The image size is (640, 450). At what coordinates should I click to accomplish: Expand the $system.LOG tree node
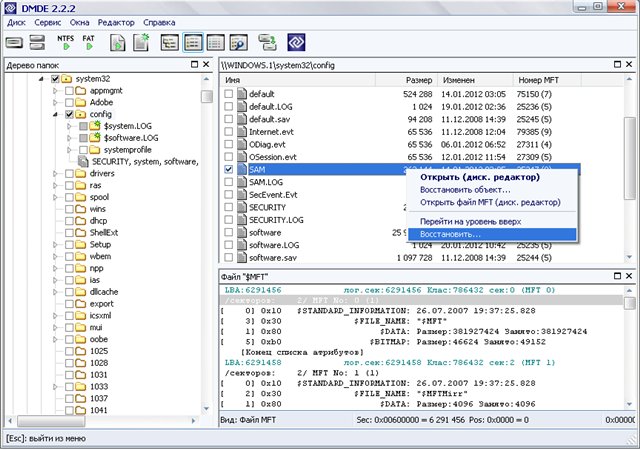pos(69,126)
